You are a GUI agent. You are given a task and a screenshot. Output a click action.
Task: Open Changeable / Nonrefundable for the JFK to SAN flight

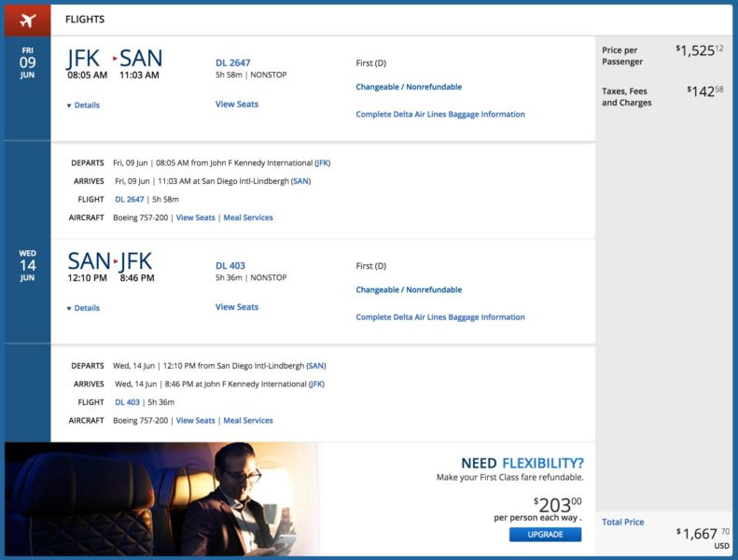click(409, 87)
